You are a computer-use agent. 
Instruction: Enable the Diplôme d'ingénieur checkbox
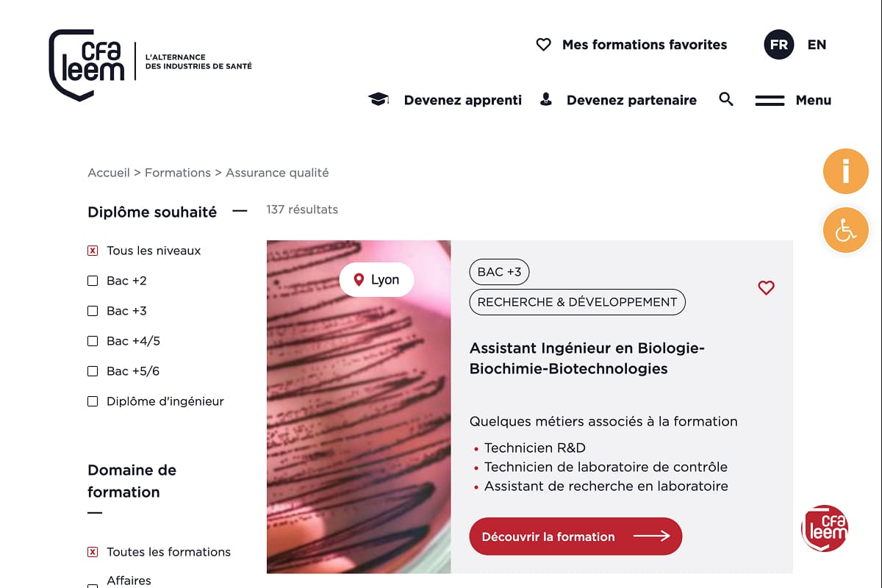[93, 401]
